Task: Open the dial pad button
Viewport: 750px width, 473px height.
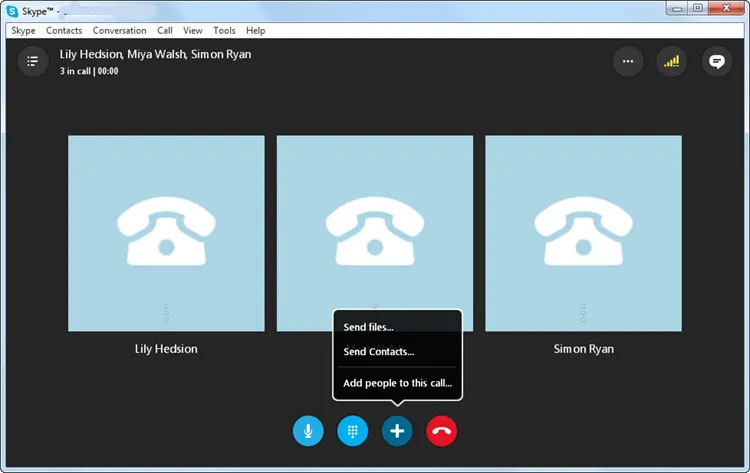Action: (x=353, y=430)
